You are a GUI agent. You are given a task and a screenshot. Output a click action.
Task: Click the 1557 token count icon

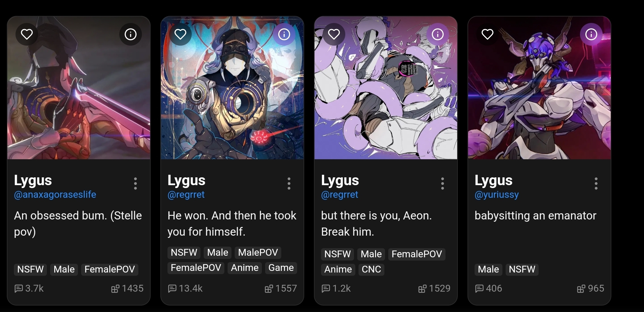(269, 288)
